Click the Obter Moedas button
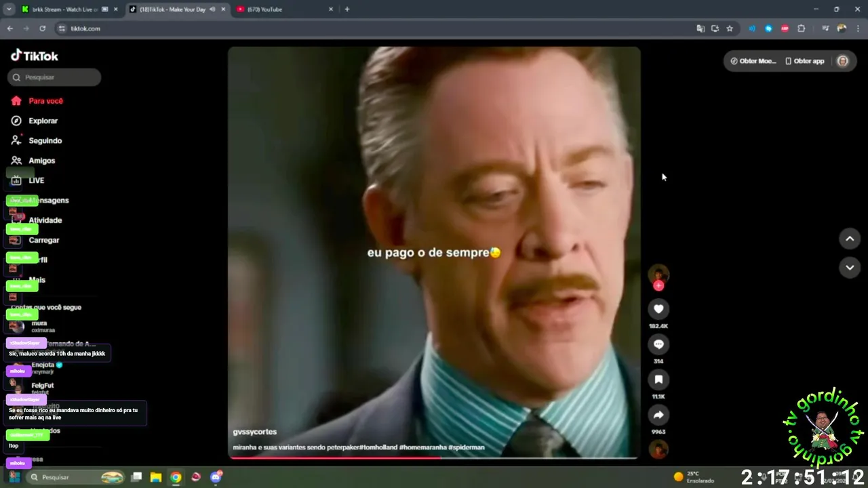The width and height of the screenshot is (868, 488). [x=753, y=61]
